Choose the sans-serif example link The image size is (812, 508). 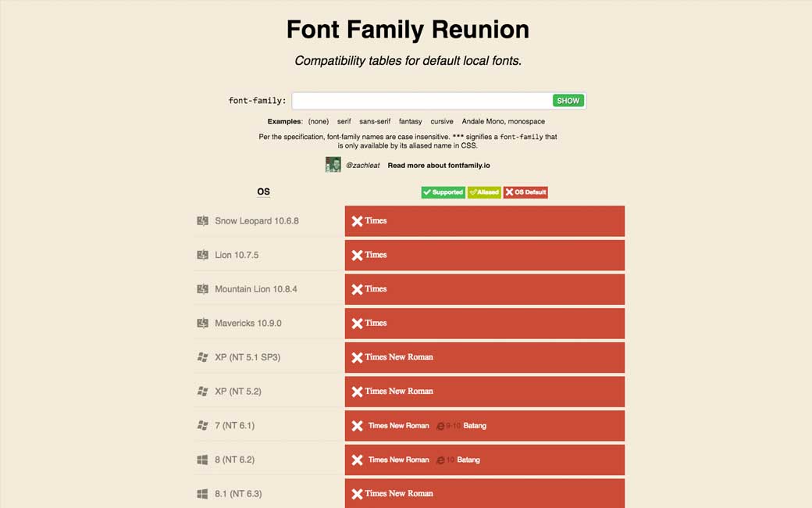375,121
